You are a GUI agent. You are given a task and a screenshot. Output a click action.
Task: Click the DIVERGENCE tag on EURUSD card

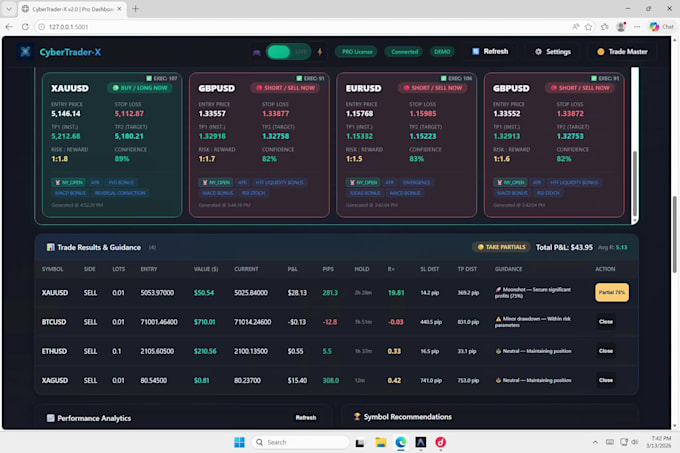click(417, 183)
